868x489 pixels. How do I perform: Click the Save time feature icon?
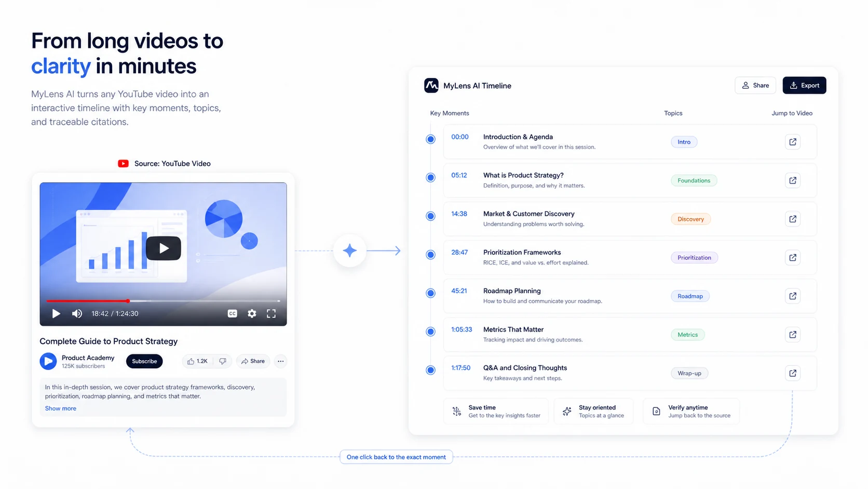[457, 412]
